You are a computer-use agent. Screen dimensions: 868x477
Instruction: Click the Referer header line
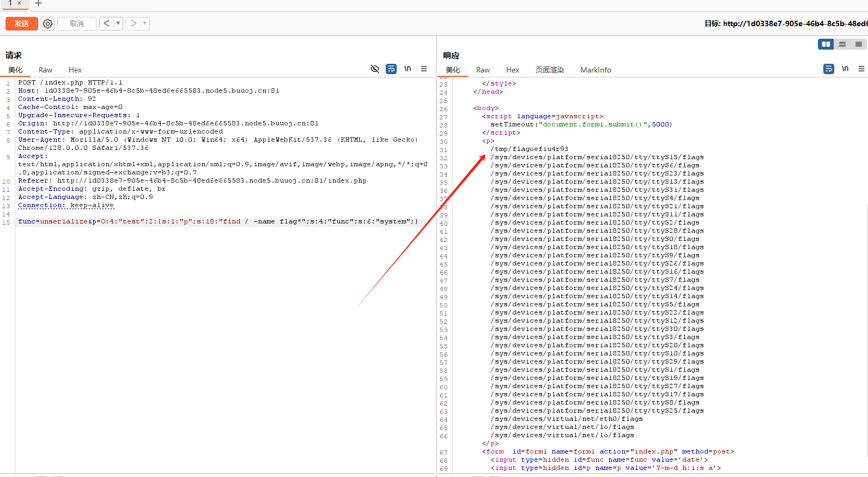click(192, 180)
